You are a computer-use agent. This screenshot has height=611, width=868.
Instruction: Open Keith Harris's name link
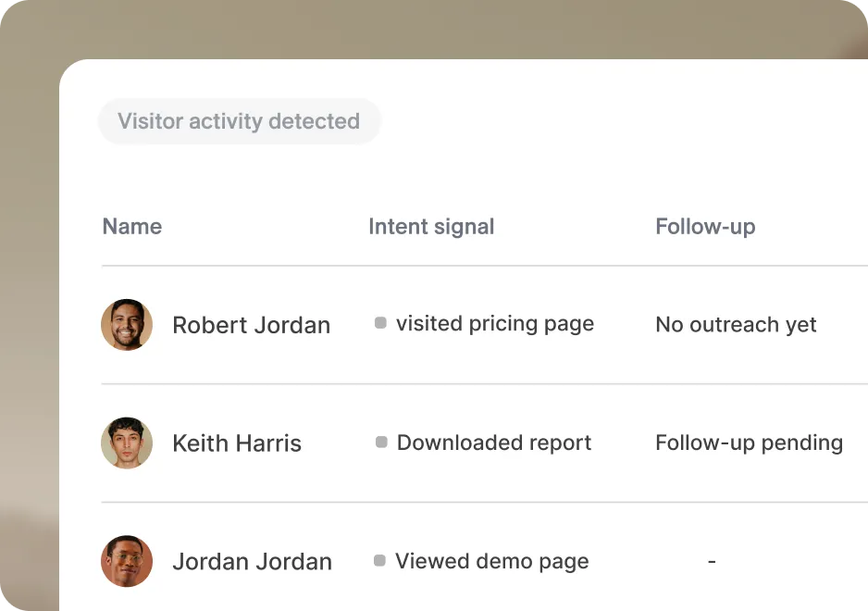[237, 443]
